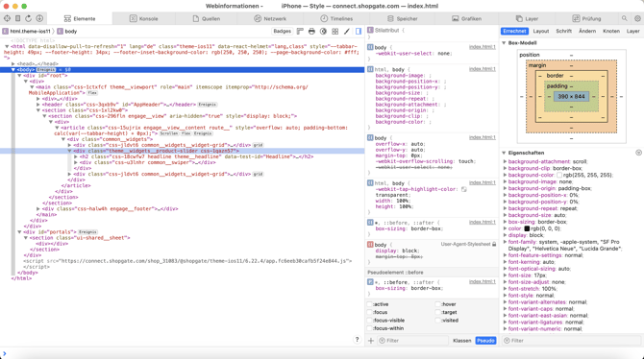Image resolution: width=644 pixels, height=359 pixels.
Task: Open the Schrift sidebar tab
Action: coord(563,31)
